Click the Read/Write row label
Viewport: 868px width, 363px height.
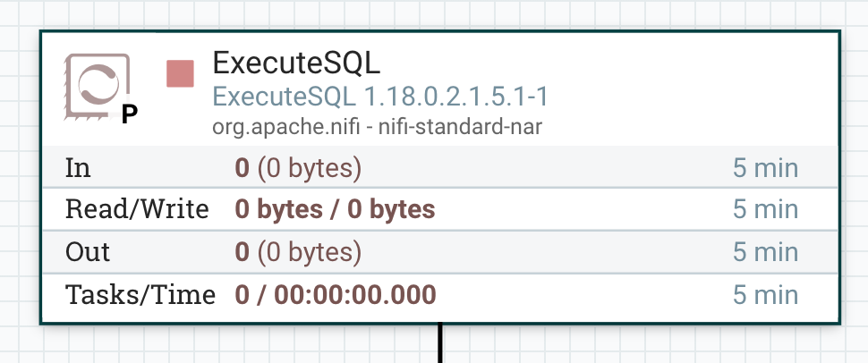[137, 209]
